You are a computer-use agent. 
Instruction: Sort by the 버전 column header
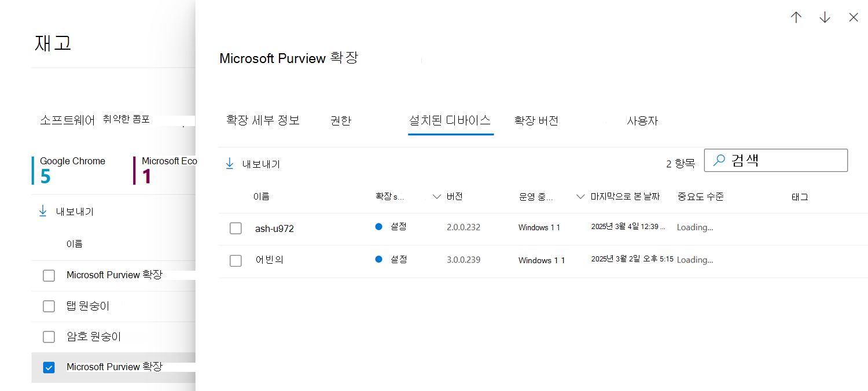(x=455, y=197)
